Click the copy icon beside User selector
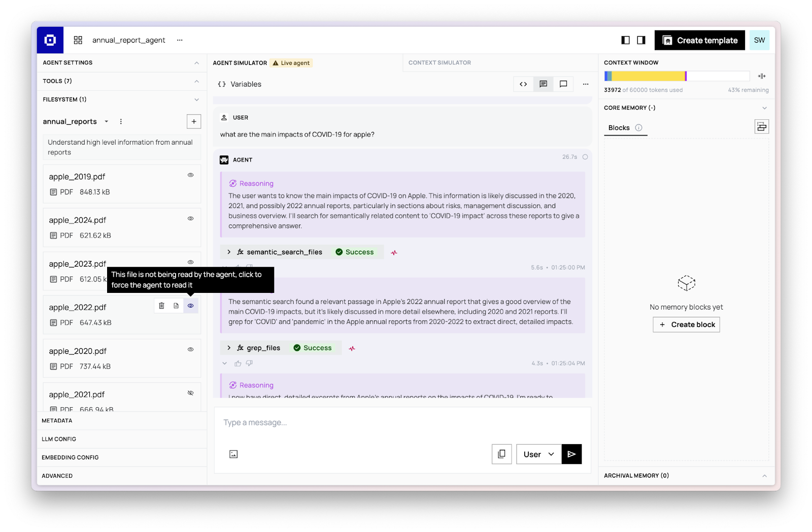The height and width of the screenshot is (532, 812). click(x=501, y=454)
